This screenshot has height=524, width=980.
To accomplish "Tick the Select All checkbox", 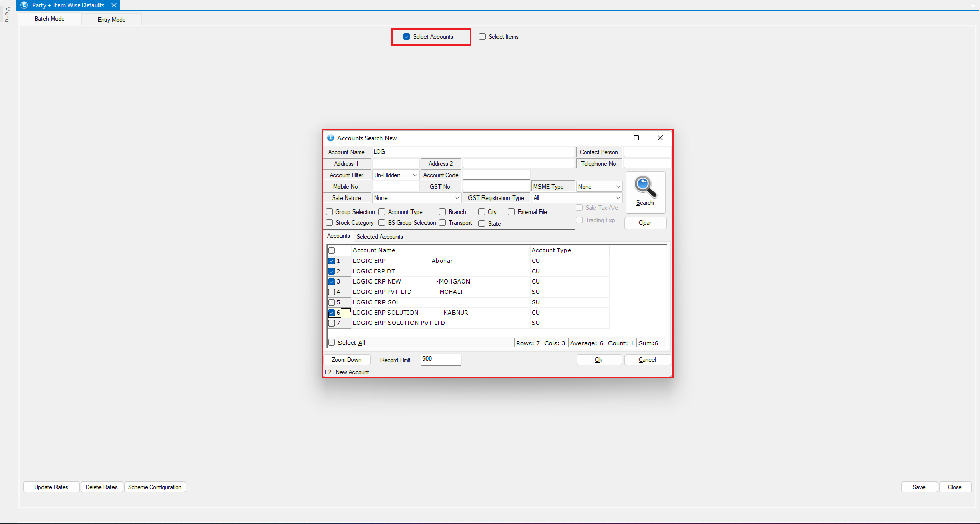I will click(x=332, y=343).
